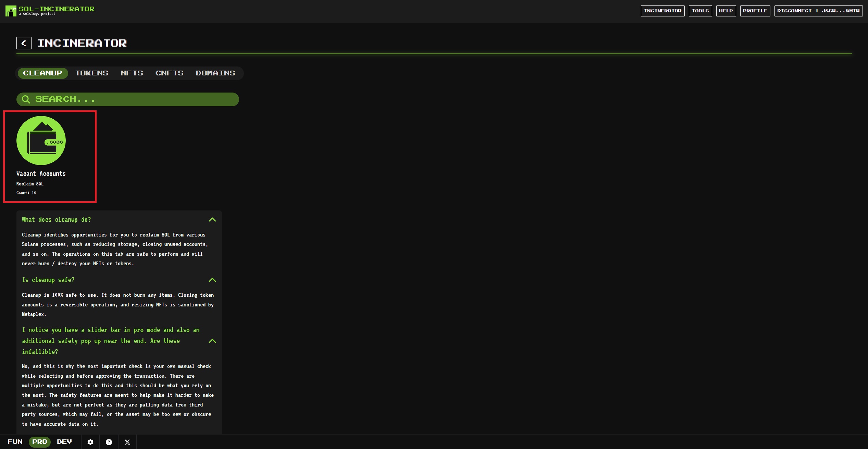Open the PROFILE page button
Screen dimensions: 868x449
point(755,11)
